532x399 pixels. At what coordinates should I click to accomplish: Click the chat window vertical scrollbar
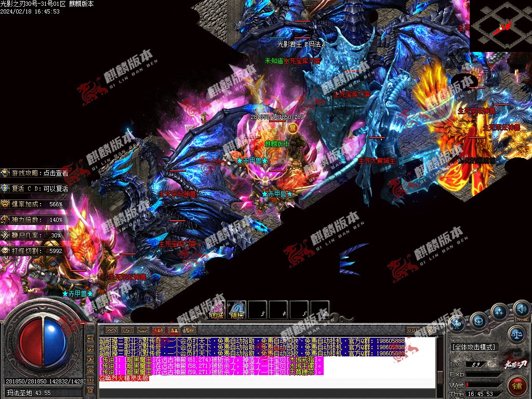tap(440, 362)
